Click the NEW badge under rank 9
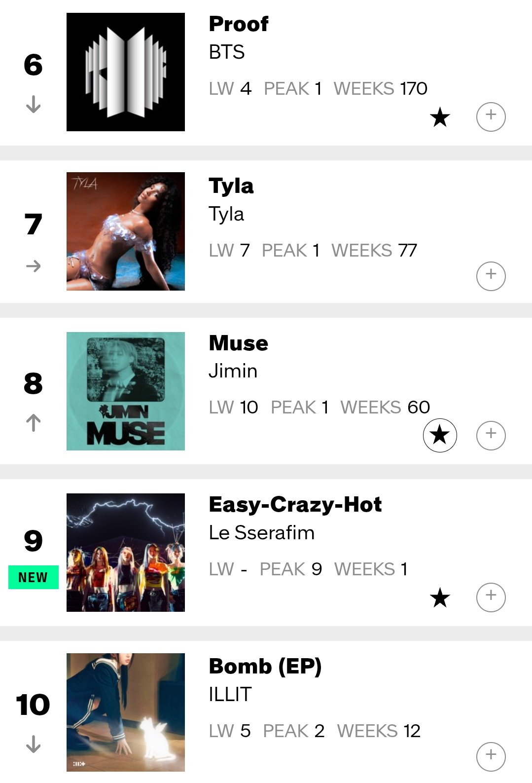The height and width of the screenshot is (783, 532). tap(33, 577)
